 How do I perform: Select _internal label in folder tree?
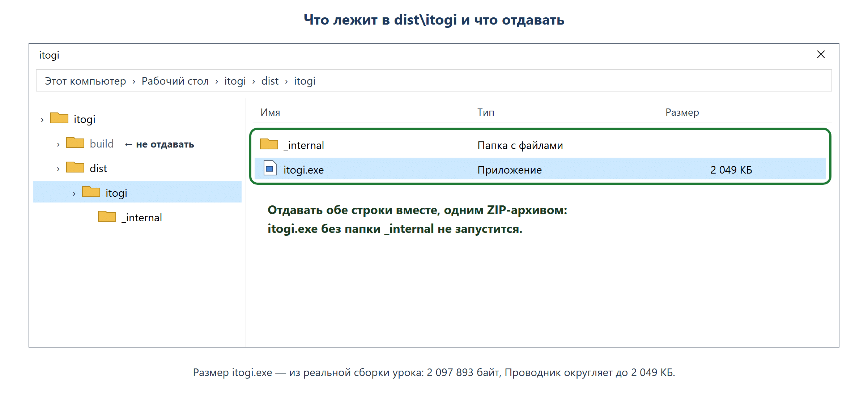(142, 217)
